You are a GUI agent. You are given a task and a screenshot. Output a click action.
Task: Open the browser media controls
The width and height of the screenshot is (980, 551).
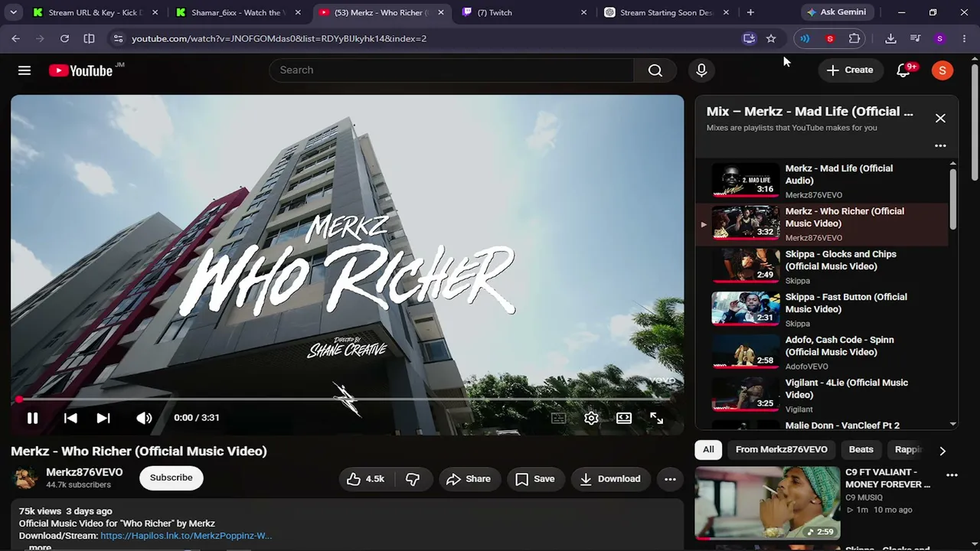(915, 38)
